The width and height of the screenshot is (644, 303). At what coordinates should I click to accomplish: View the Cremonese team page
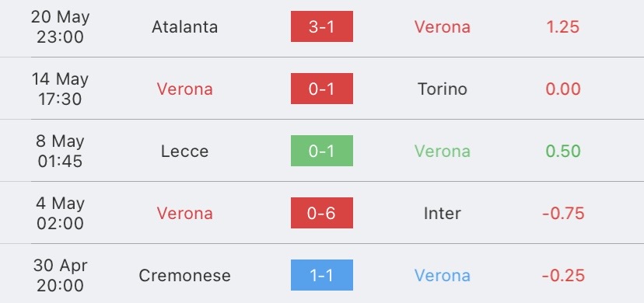click(x=184, y=276)
